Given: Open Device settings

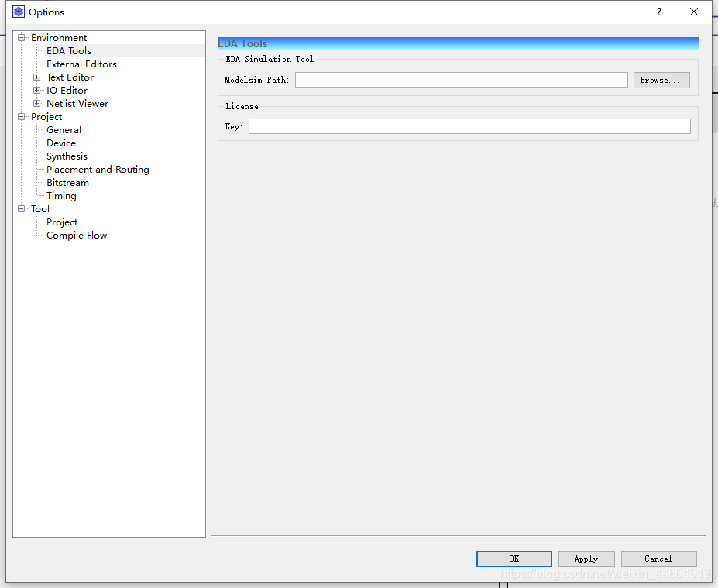Looking at the screenshot, I should (61, 143).
